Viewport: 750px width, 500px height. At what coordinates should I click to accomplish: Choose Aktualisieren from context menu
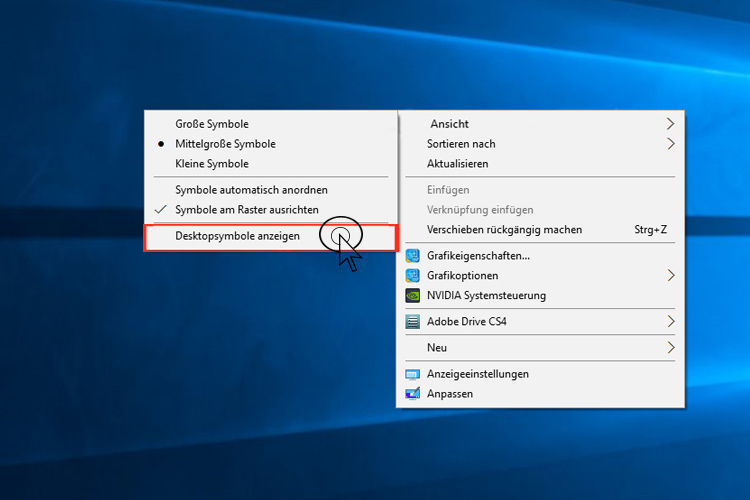(x=540, y=164)
